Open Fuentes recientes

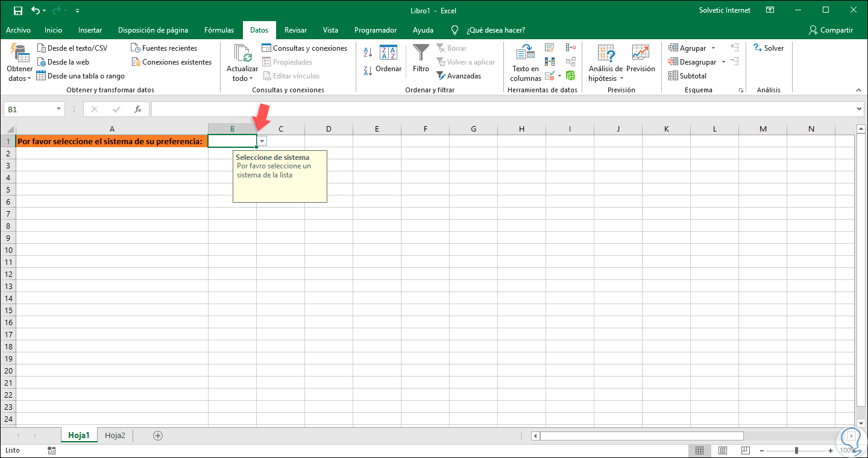tap(165, 48)
